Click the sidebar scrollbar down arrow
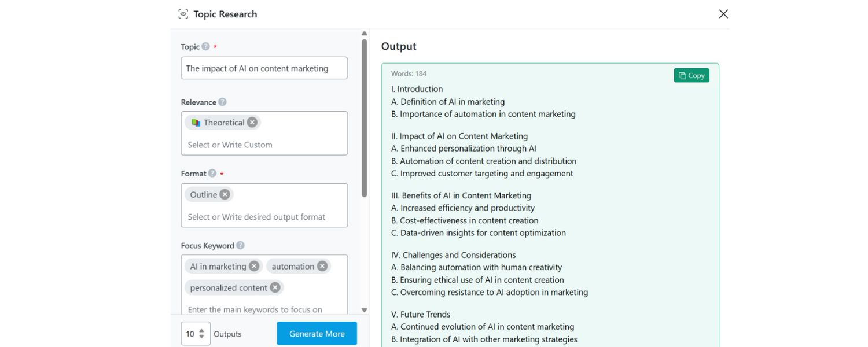 pos(364,309)
